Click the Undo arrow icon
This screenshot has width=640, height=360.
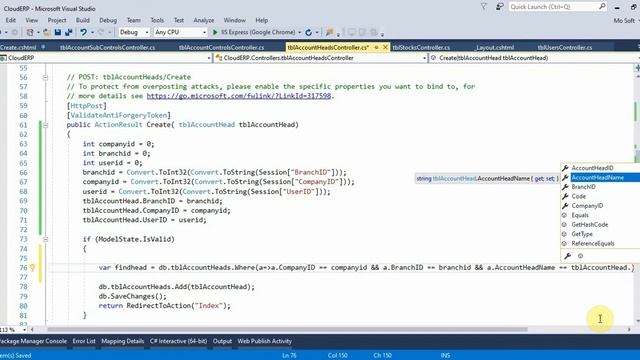[x=84, y=32]
